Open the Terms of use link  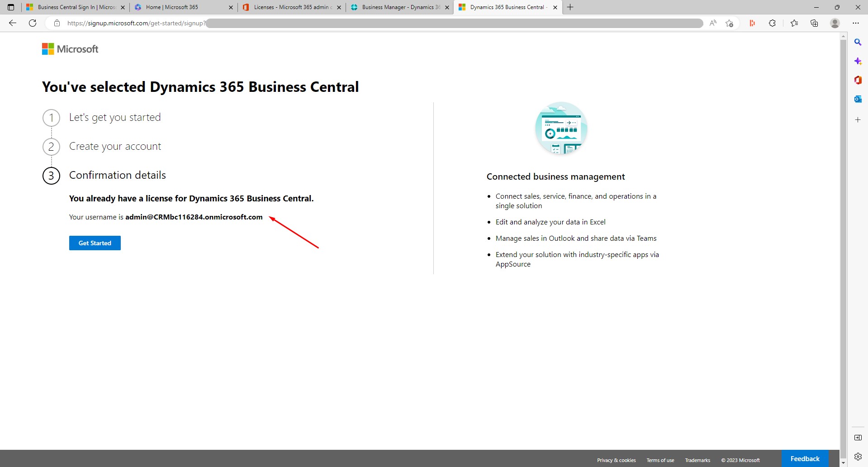[x=660, y=460]
